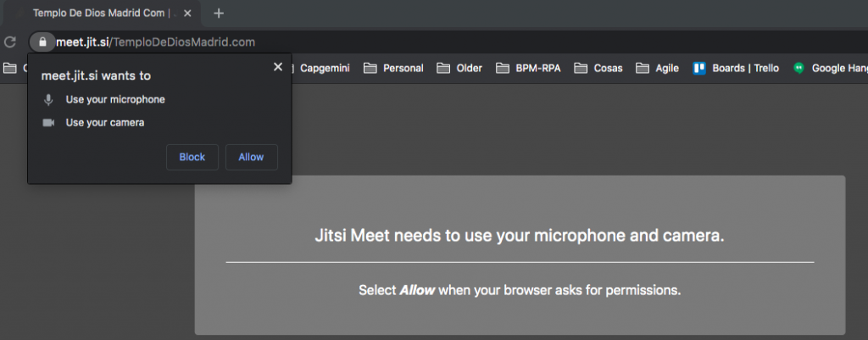
Task: Open the Capgemini bookmark folder
Action: [327, 69]
